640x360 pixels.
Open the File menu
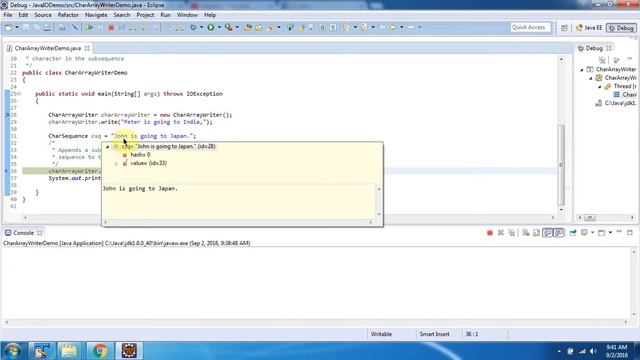pyautogui.click(x=8, y=15)
